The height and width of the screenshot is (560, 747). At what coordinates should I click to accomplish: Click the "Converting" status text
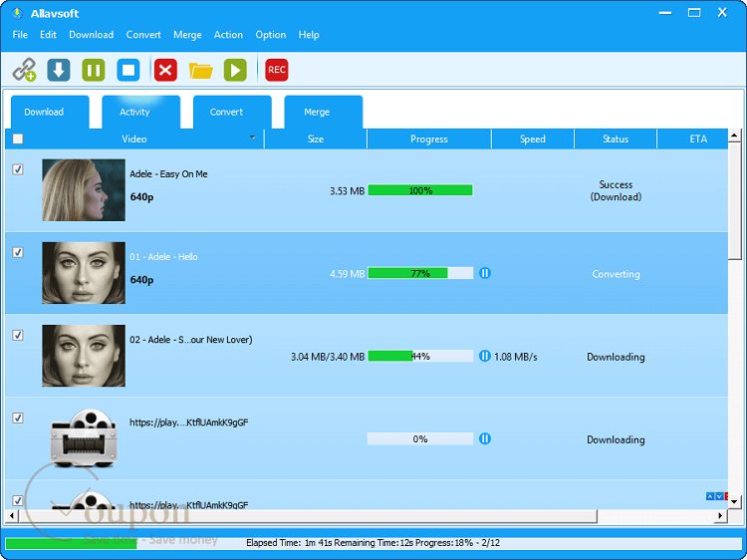click(x=616, y=274)
